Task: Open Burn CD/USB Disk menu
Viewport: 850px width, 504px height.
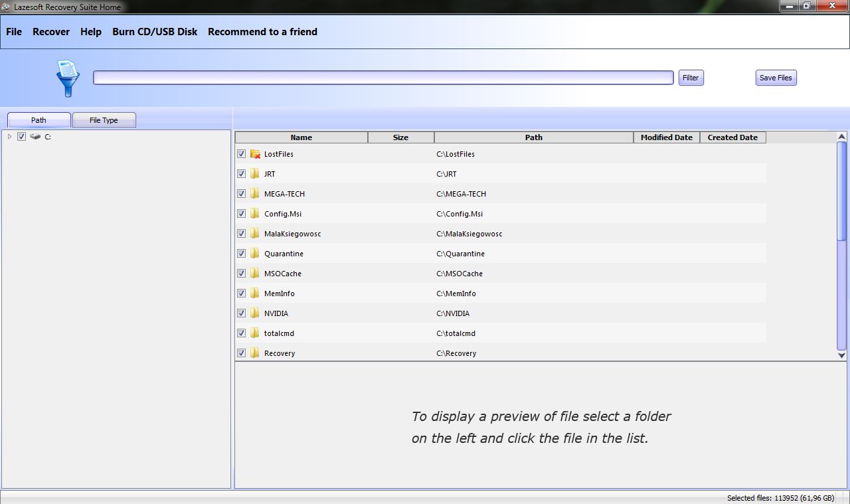Action: point(155,32)
